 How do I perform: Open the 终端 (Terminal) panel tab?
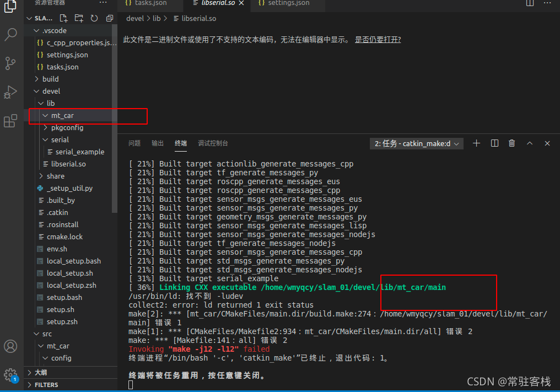181,143
